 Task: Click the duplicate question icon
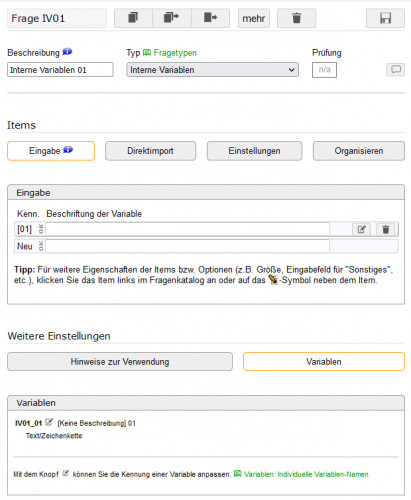point(133,18)
